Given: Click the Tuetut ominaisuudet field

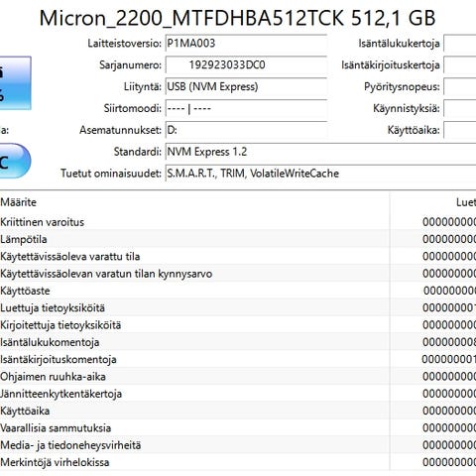Looking at the screenshot, I should point(320,174).
